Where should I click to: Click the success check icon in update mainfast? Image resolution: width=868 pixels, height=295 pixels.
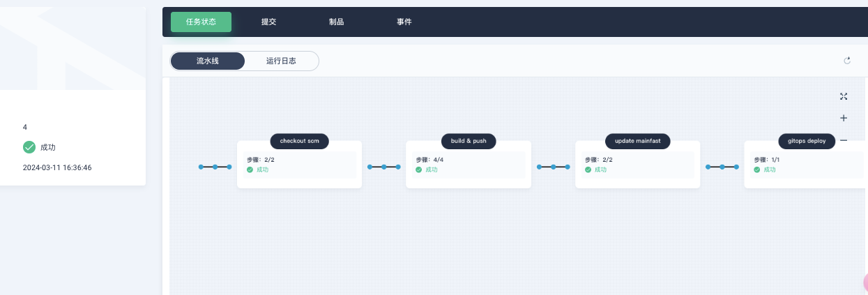(x=588, y=169)
